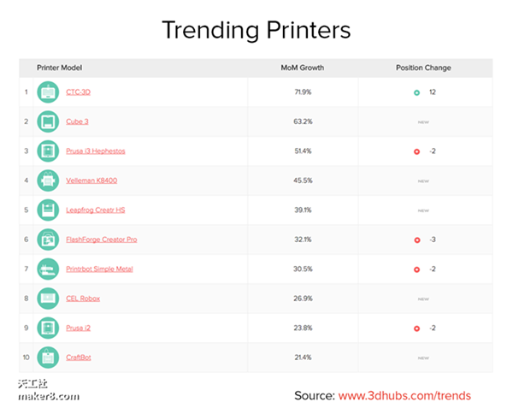Click the red position-down indicator for Prusa i3 Hephestos
This screenshot has width=513, height=420.
pos(416,151)
